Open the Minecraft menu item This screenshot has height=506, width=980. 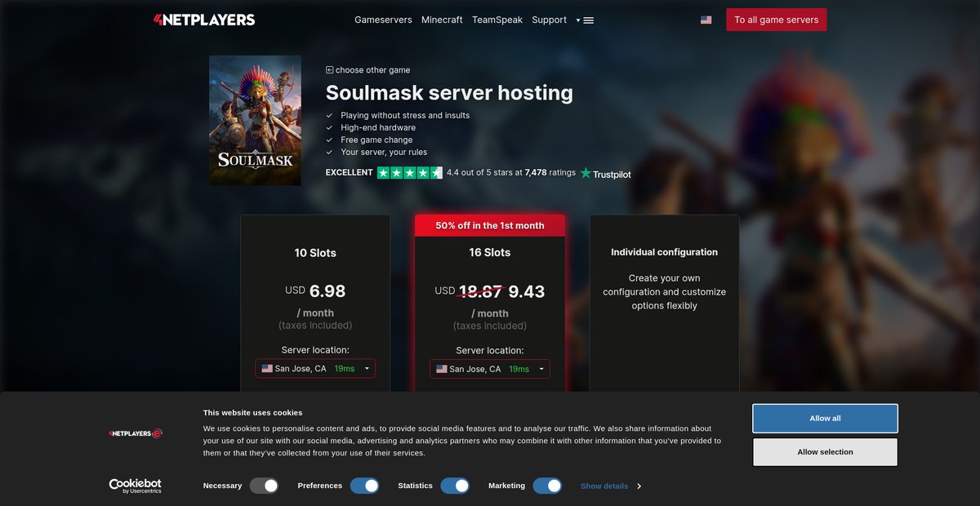(442, 20)
